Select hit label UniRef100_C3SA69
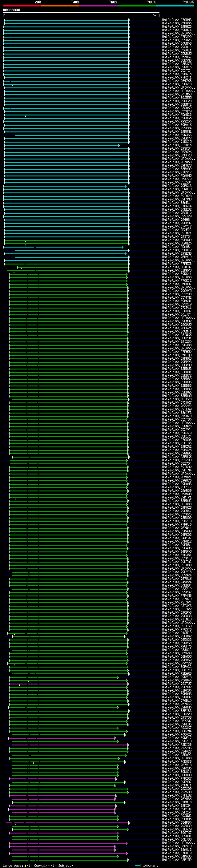The height and width of the screenshot is (868, 197). click(177, 108)
